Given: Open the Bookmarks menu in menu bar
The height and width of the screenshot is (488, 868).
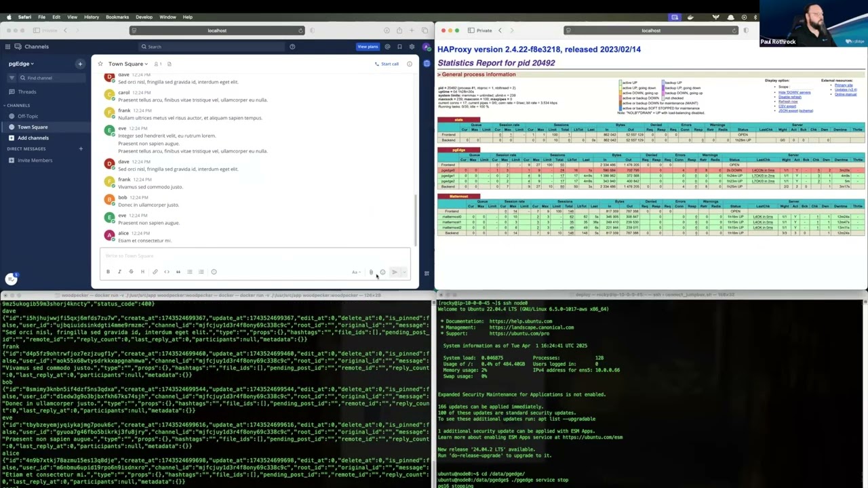Looking at the screenshot, I should tap(117, 17).
